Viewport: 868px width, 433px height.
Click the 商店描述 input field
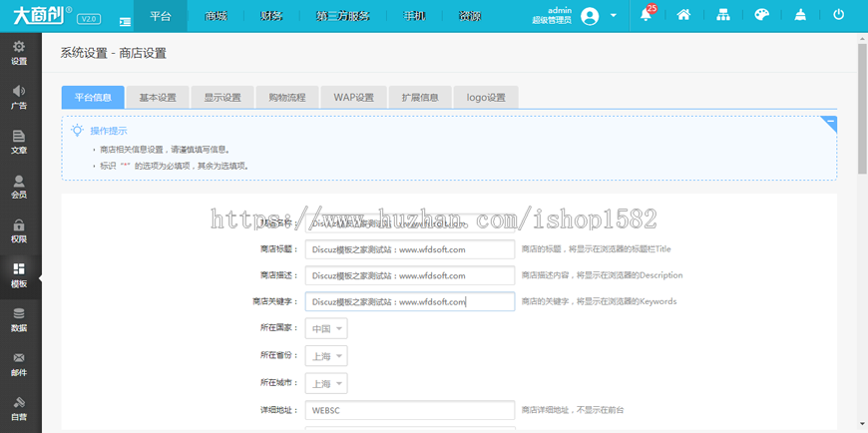[x=410, y=275]
